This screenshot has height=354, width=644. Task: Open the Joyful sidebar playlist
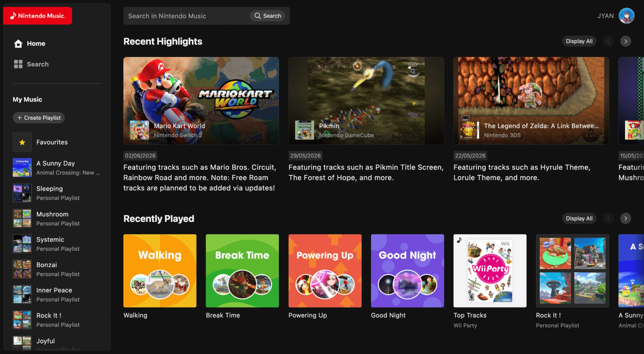(57, 344)
